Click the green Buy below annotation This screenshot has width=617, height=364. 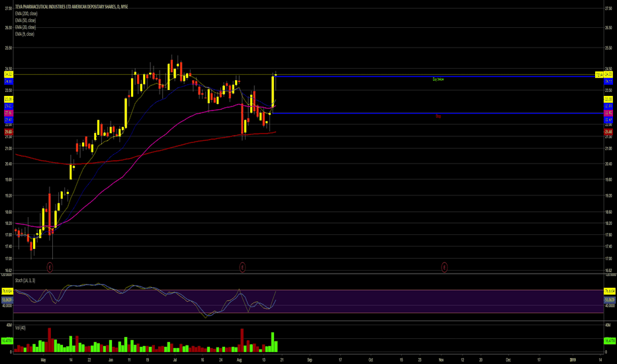click(438, 79)
